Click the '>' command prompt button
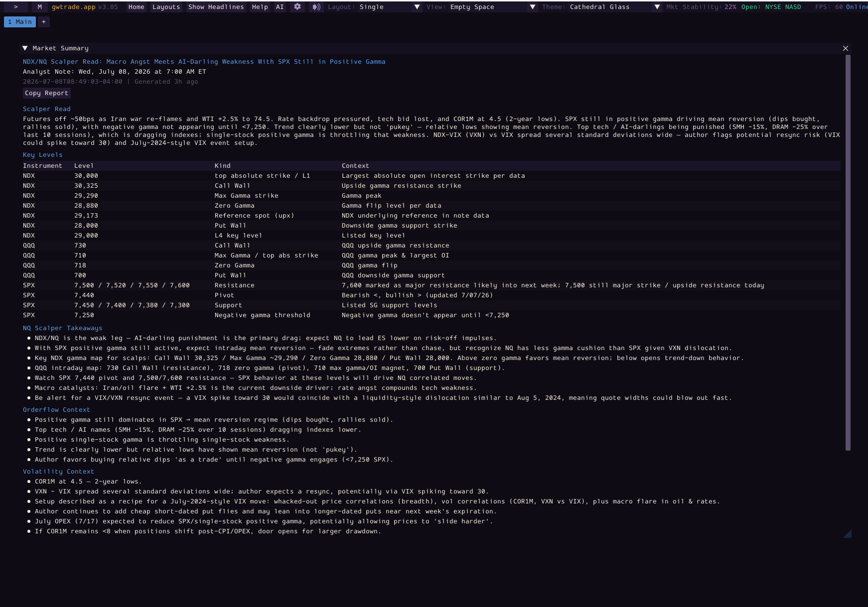 (x=16, y=7)
